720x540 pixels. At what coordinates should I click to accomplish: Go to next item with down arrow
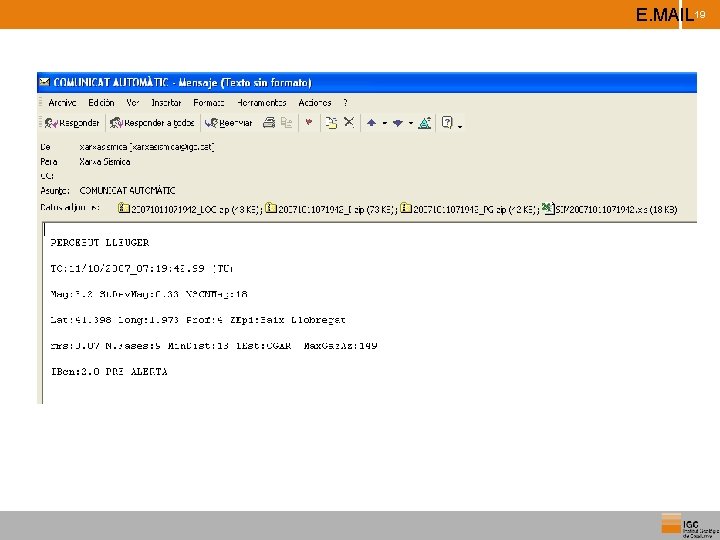398,123
